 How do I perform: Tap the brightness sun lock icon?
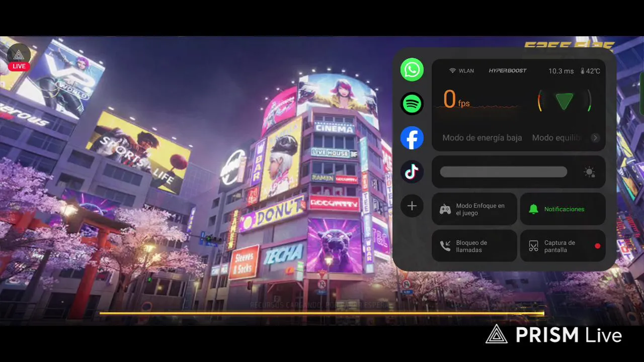pos(589,172)
